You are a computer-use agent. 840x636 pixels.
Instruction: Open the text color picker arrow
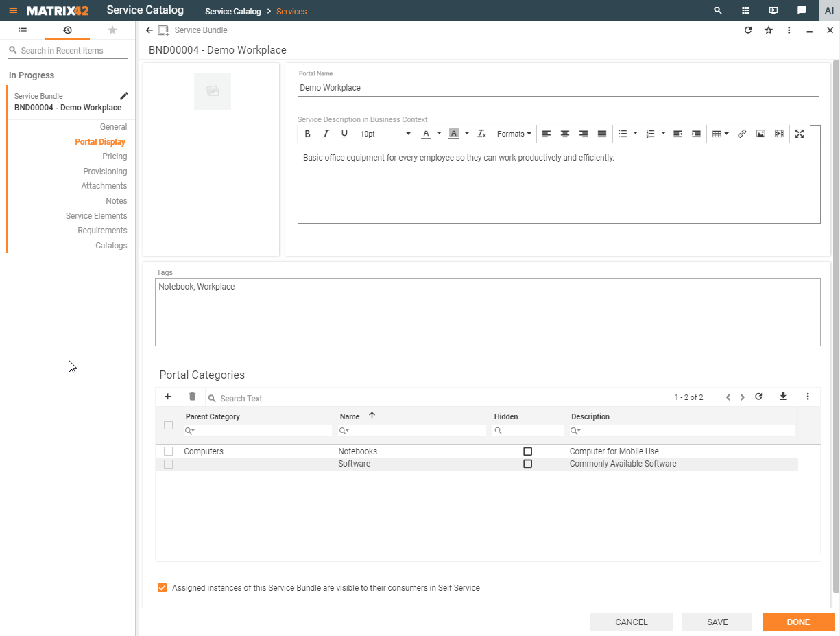(x=439, y=134)
